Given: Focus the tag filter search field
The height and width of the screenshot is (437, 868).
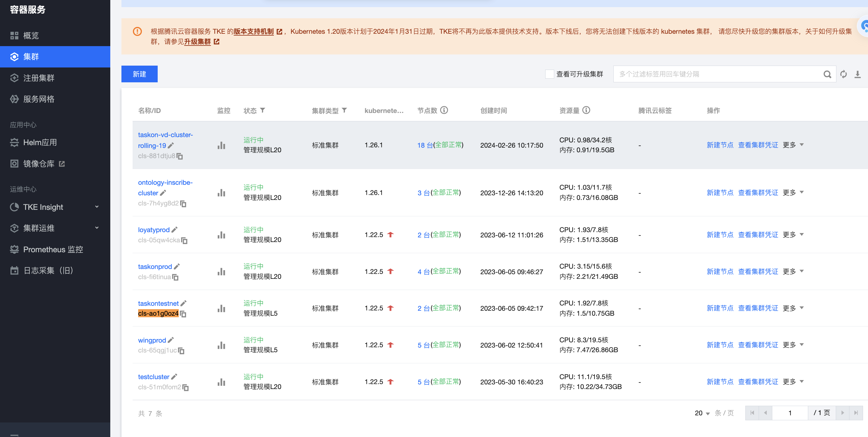Looking at the screenshot, I should [718, 74].
